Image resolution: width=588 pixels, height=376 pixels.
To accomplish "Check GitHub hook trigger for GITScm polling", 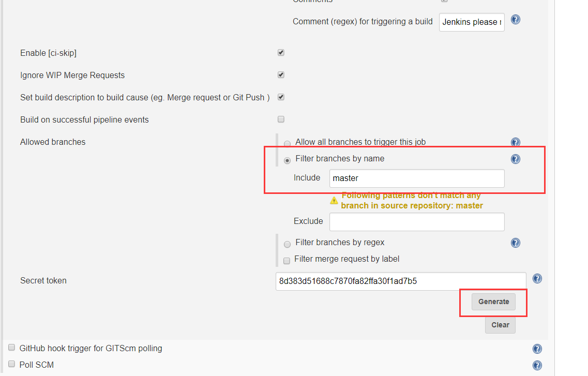I will tap(11, 348).
